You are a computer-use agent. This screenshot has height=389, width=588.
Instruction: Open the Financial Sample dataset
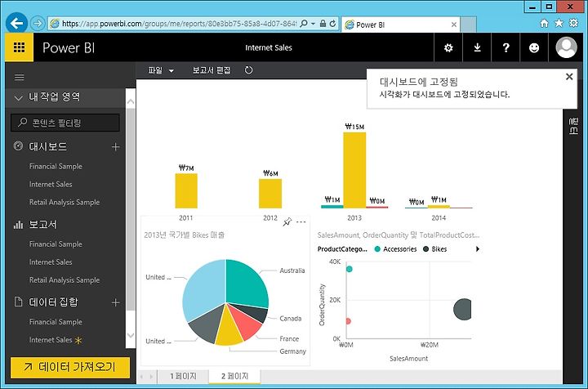(56, 322)
